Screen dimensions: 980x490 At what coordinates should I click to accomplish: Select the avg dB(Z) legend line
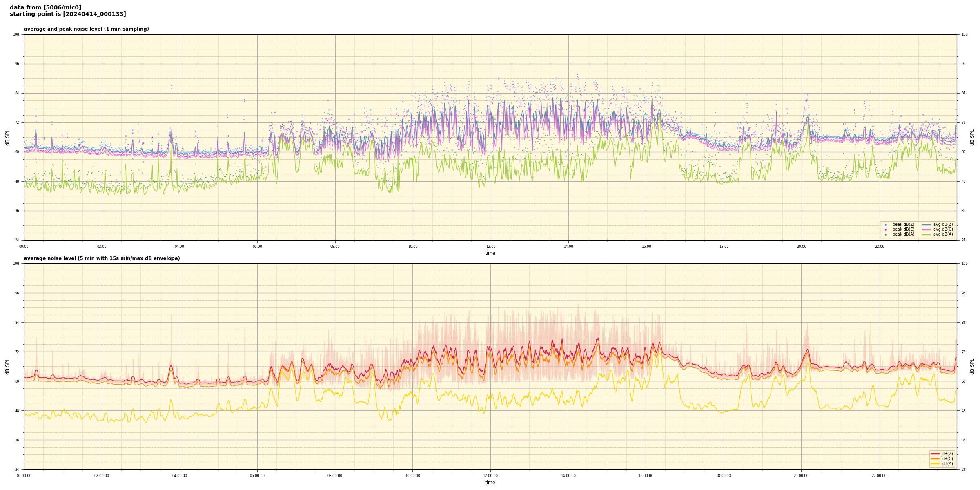[x=927, y=225]
